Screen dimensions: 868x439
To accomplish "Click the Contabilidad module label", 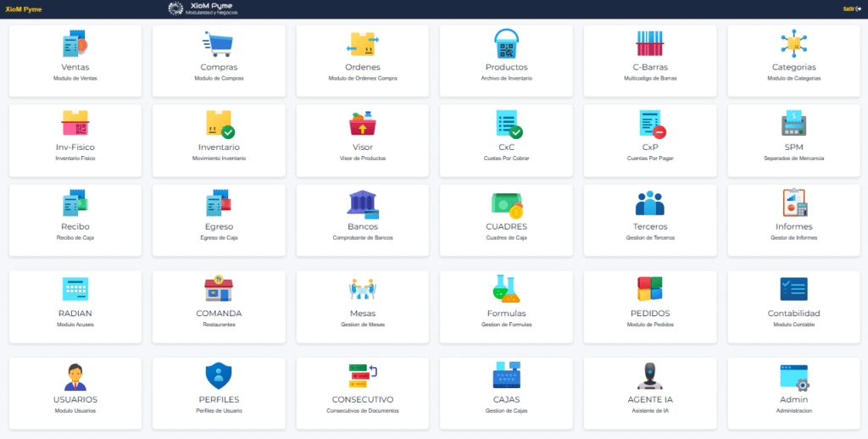I will click(793, 314).
